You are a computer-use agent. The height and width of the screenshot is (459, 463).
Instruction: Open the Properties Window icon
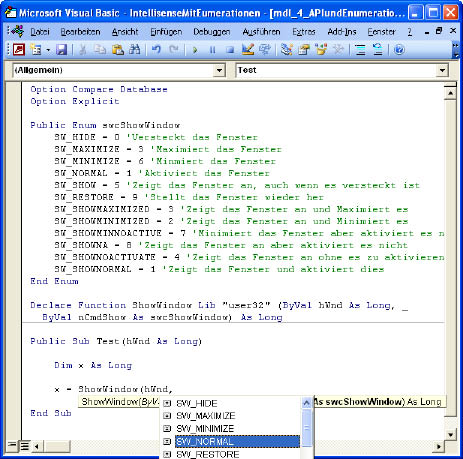[304, 50]
